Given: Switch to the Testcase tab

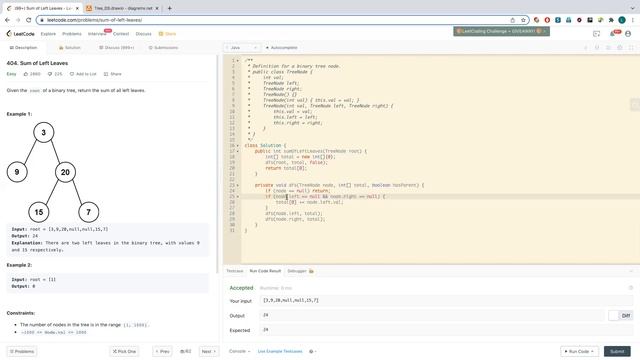Looking at the screenshot, I should [x=235, y=271].
